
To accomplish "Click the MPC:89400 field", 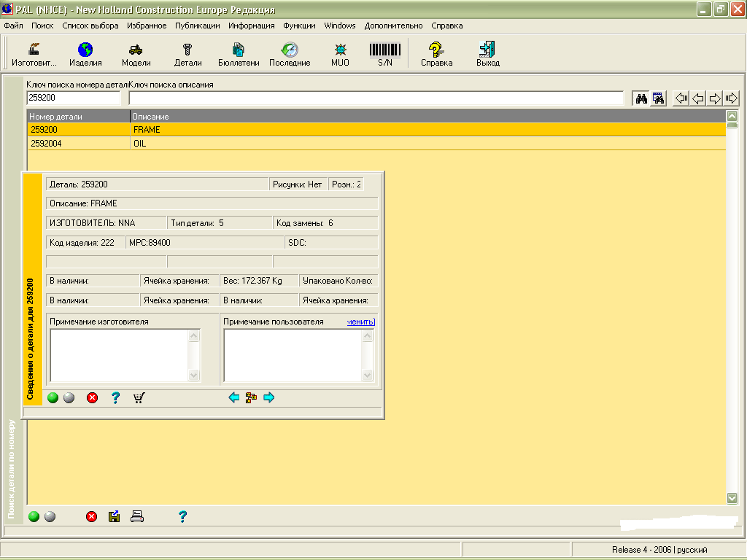I will coord(205,243).
